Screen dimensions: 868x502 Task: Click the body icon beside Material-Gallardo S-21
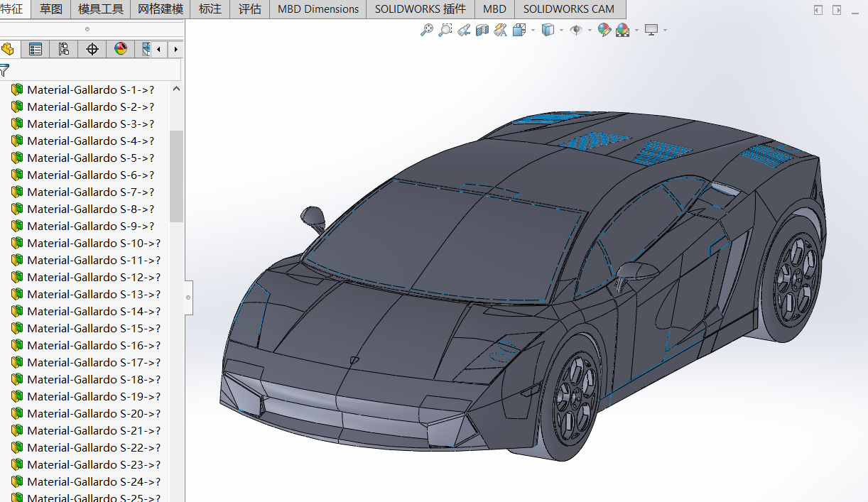pyautogui.click(x=17, y=430)
